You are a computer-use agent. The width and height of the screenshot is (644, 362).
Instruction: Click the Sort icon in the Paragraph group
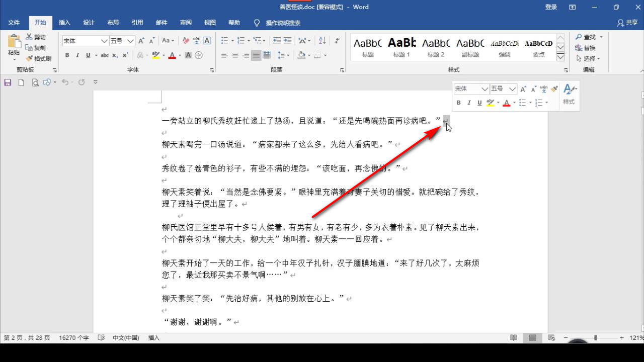(321, 41)
